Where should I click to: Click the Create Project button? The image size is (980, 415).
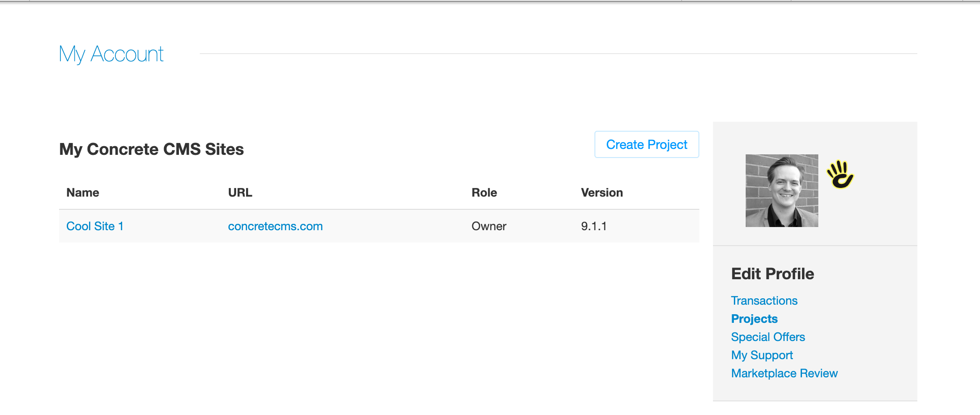pos(647,144)
